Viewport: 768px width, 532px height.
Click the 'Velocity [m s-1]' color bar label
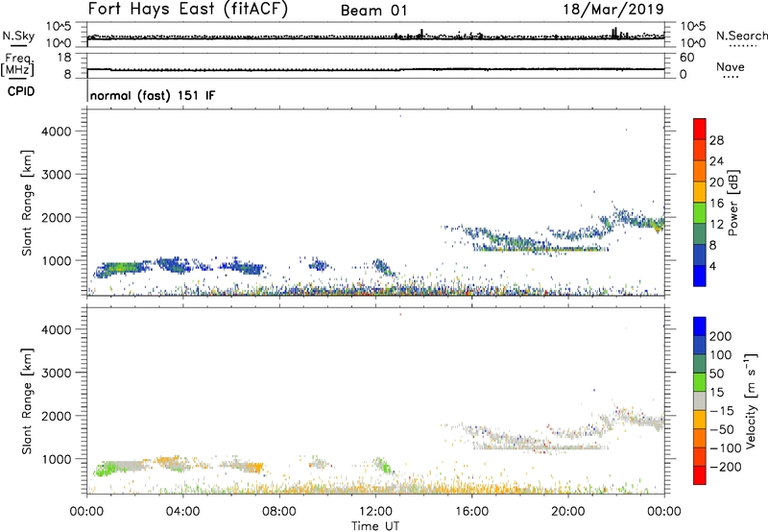coord(751,400)
